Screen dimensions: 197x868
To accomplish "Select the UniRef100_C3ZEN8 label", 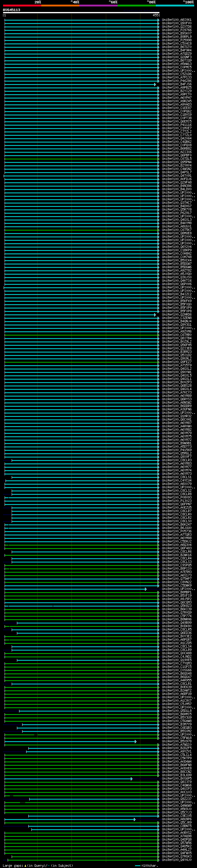I will coord(176,318).
